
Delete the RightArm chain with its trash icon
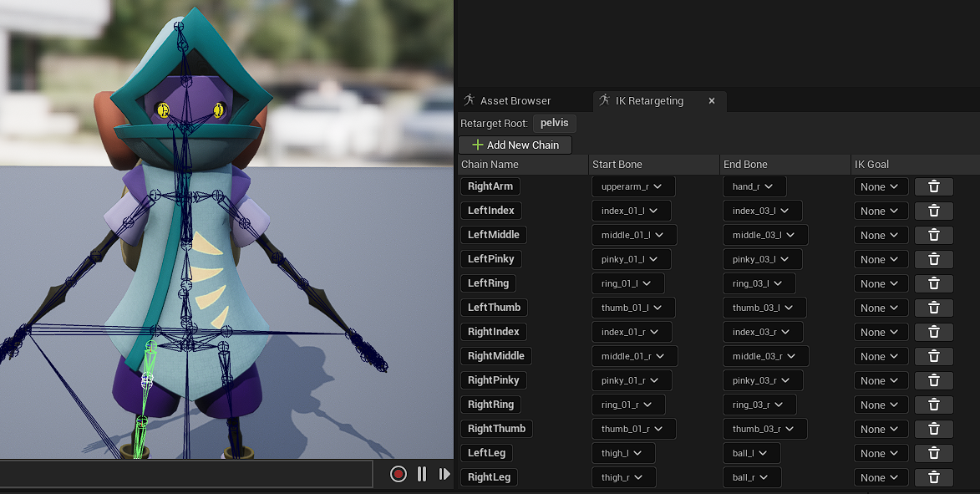[934, 186]
